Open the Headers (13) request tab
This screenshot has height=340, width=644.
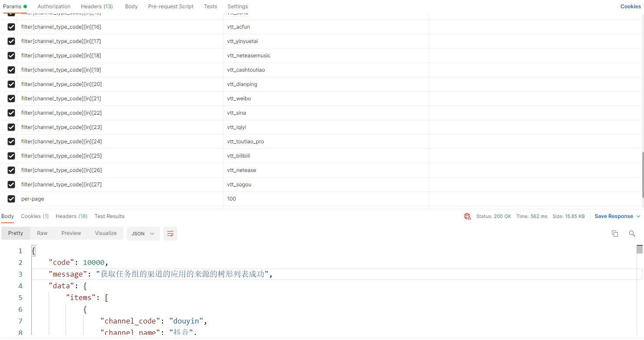click(97, 7)
